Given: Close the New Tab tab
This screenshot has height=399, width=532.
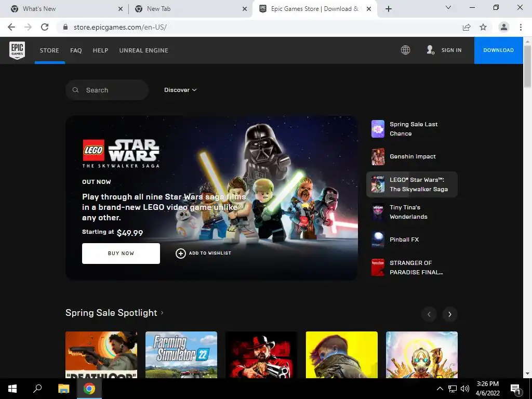Looking at the screenshot, I should [x=245, y=9].
